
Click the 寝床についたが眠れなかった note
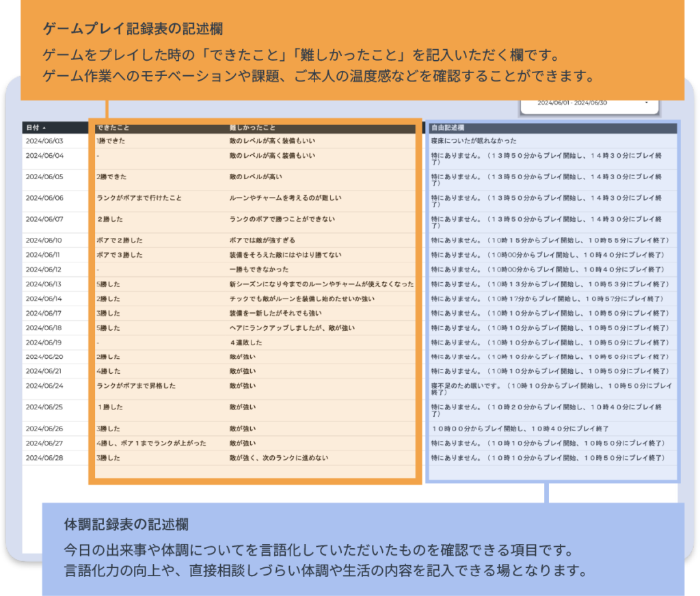tap(474, 141)
